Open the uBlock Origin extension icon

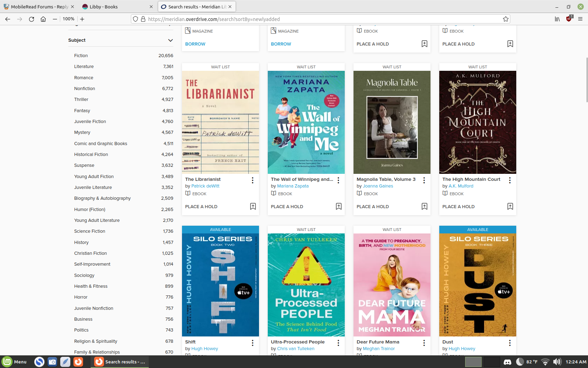tap(569, 19)
